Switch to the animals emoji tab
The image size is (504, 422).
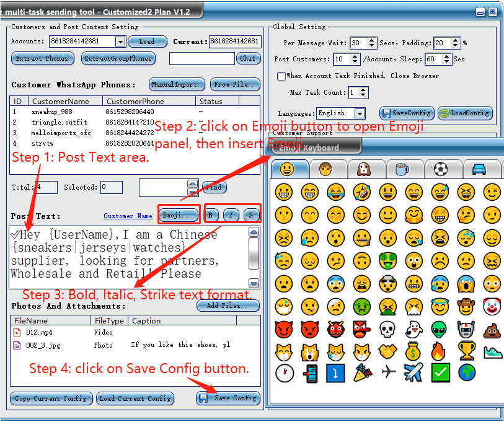pos(366,169)
